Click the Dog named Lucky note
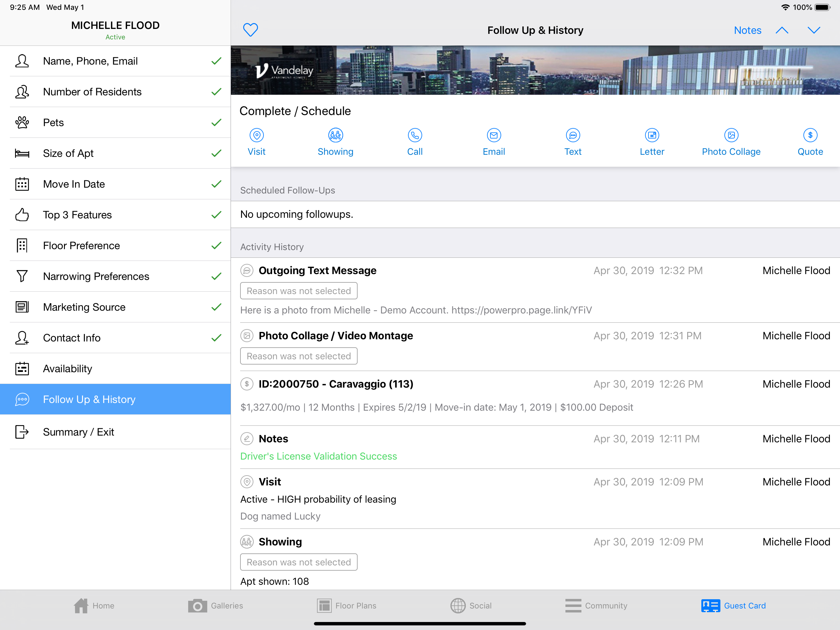The width and height of the screenshot is (840, 630). pyautogui.click(x=280, y=516)
